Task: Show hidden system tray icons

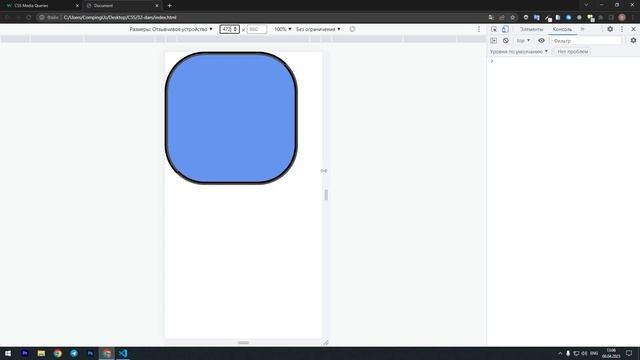Action: coord(560,353)
